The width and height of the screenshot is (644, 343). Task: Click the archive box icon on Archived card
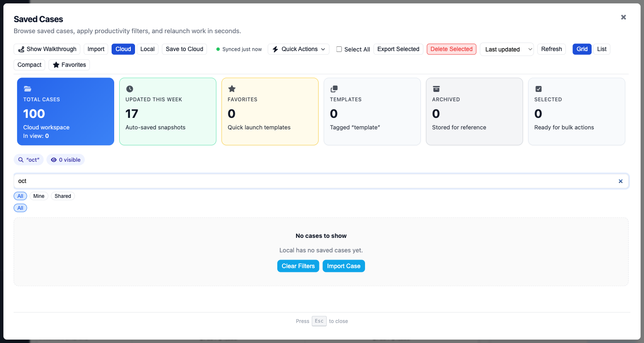[x=436, y=89]
